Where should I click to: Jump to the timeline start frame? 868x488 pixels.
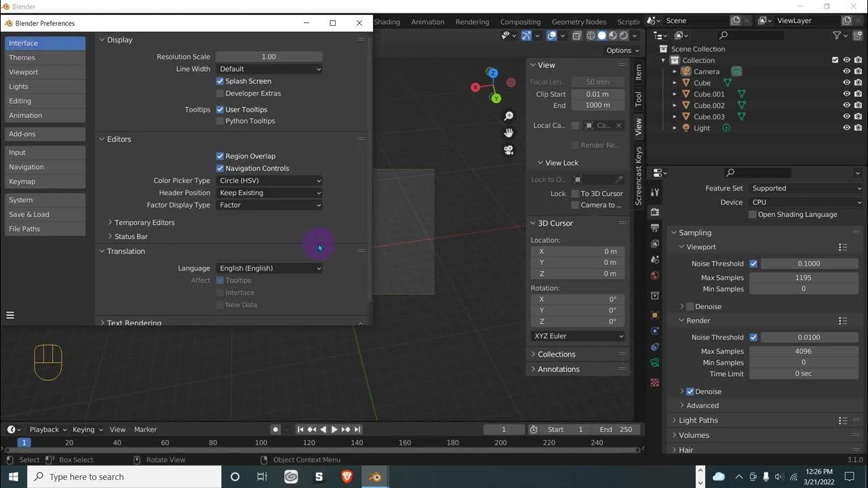click(300, 429)
